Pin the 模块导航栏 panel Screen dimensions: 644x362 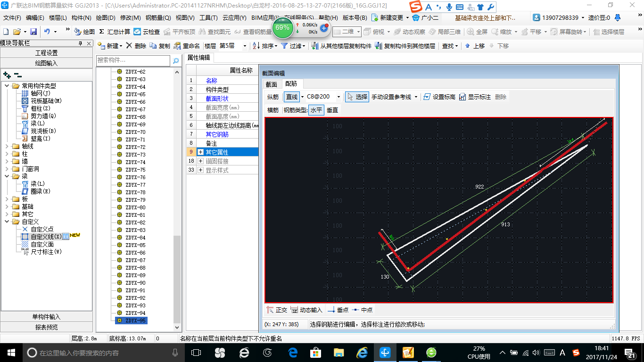80,43
